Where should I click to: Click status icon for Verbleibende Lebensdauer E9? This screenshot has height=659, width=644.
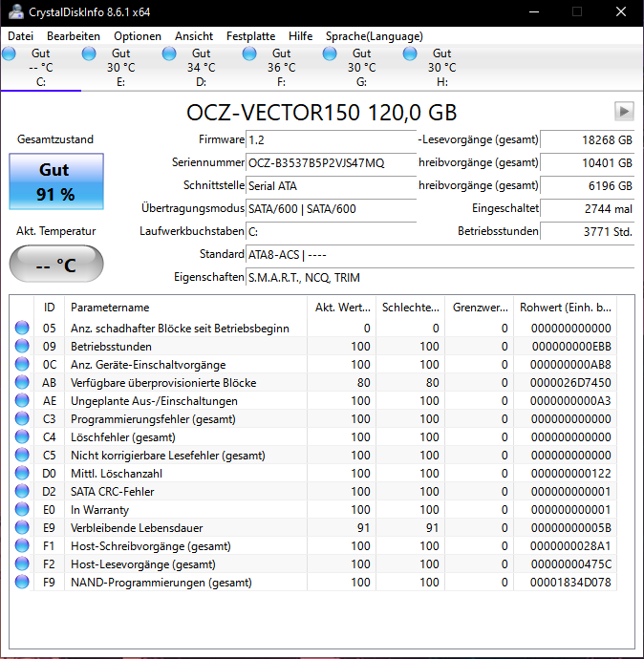point(22,527)
